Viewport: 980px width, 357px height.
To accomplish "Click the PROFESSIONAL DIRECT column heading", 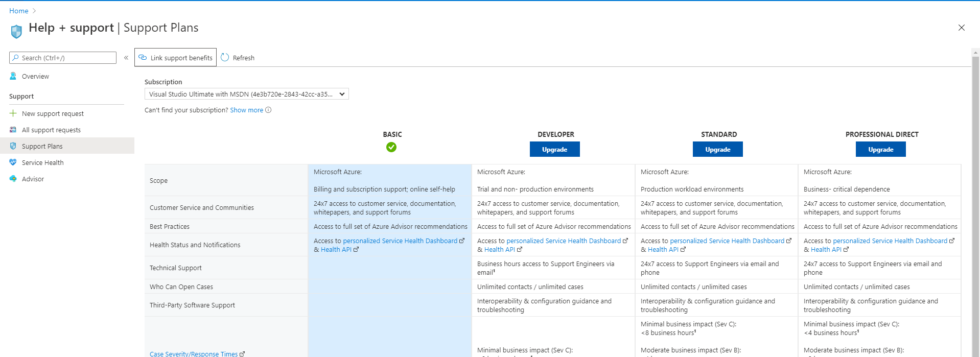I will tap(882, 134).
